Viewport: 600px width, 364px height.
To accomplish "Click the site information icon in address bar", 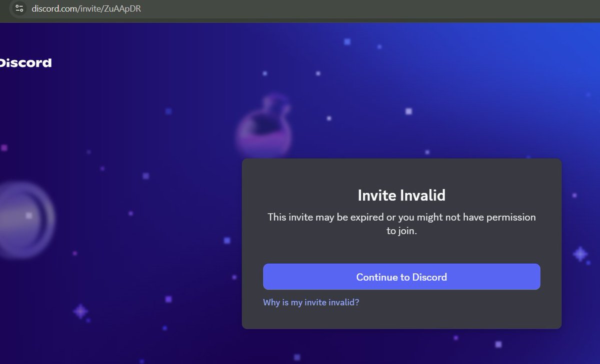I will click(19, 8).
